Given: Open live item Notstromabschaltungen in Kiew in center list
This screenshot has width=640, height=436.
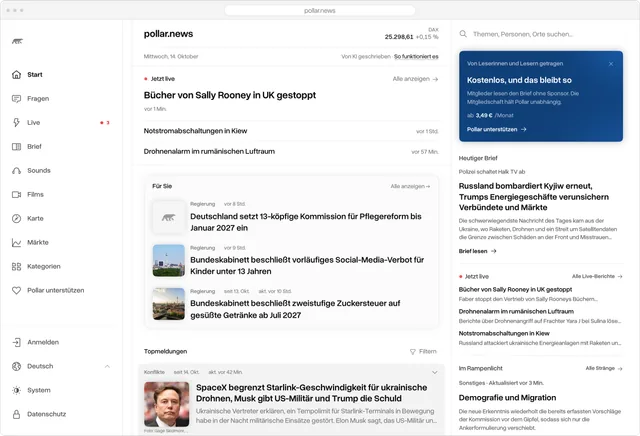Looking at the screenshot, I should click(x=195, y=131).
